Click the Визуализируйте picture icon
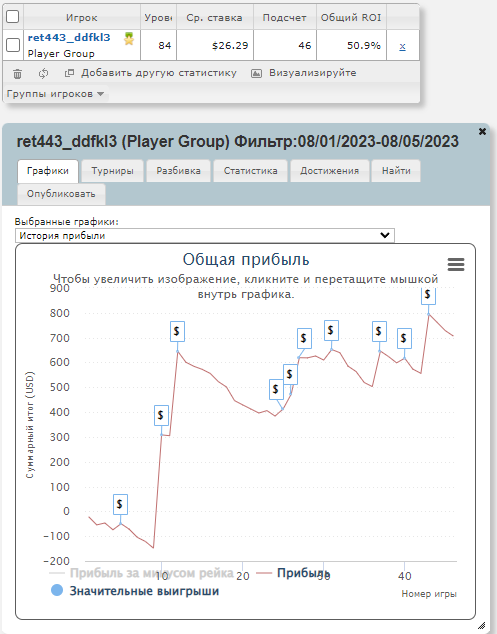 [x=256, y=73]
